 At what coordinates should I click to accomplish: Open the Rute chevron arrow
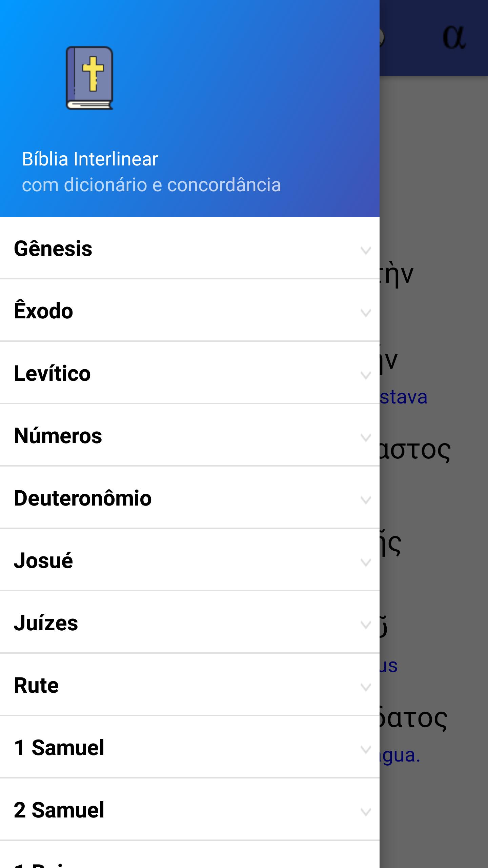tap(365, 687)
